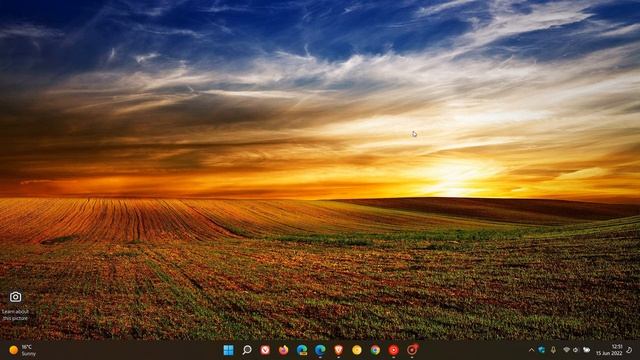Click the blue app icon in system tray

coord(542,350)
